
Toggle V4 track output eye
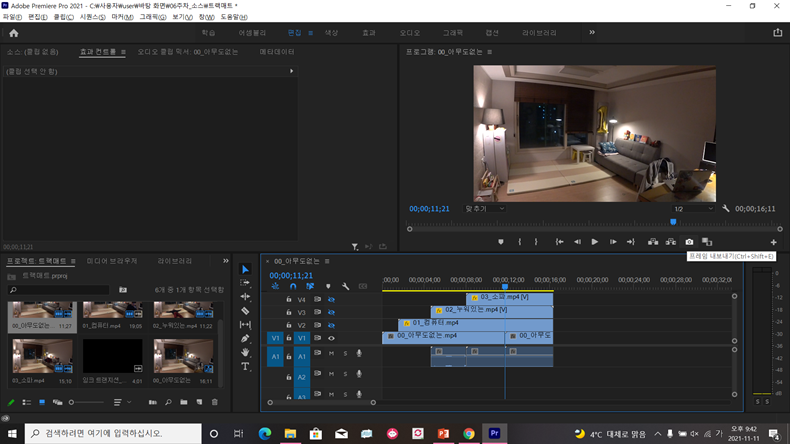(x=331, y=299)
